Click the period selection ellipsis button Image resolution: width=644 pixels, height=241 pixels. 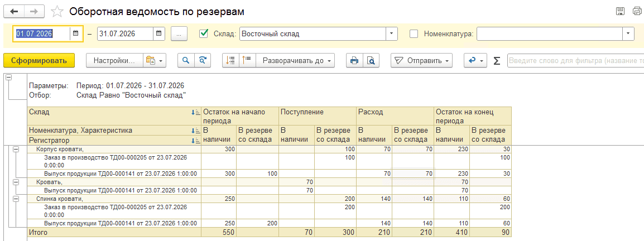[x=179, y=33]
